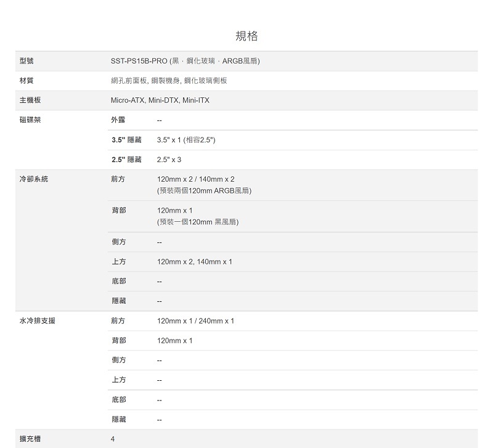Select the 3.5" x 1 (相容2.5") value
The height and width of the screenshot is (448, 493).
click(x=186, y=140)
